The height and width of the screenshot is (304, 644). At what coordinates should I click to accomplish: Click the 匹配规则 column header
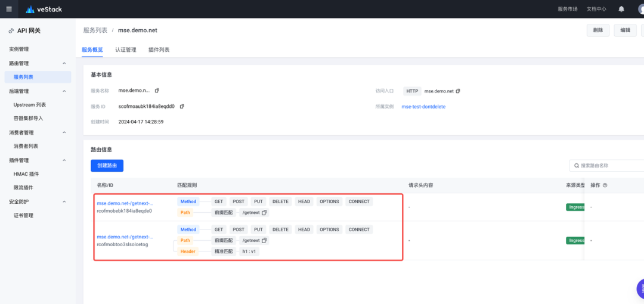pyautogui.click(x=187, y=185)
